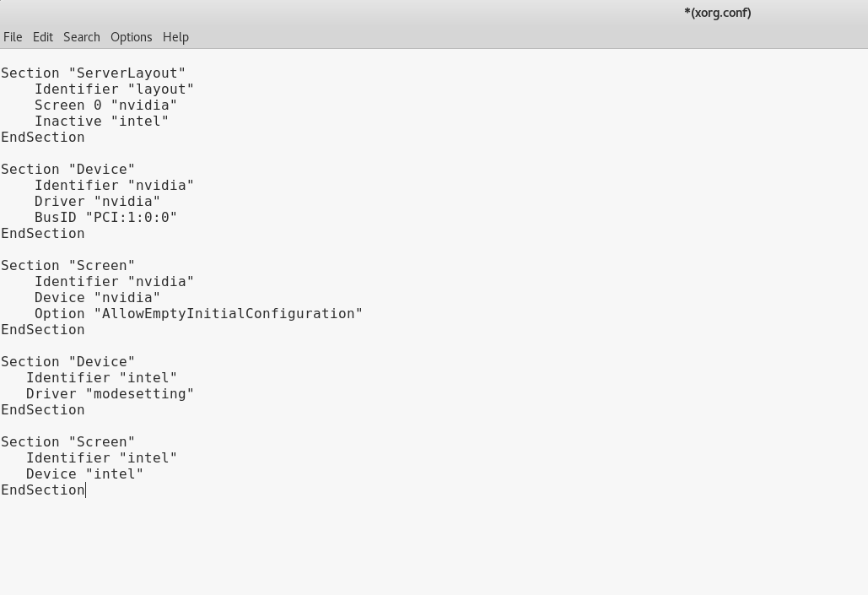This screenshot has width=868, height=595.
Task: Place cursor on Section "ServerLayout" line
Action: tap(93, 73)
